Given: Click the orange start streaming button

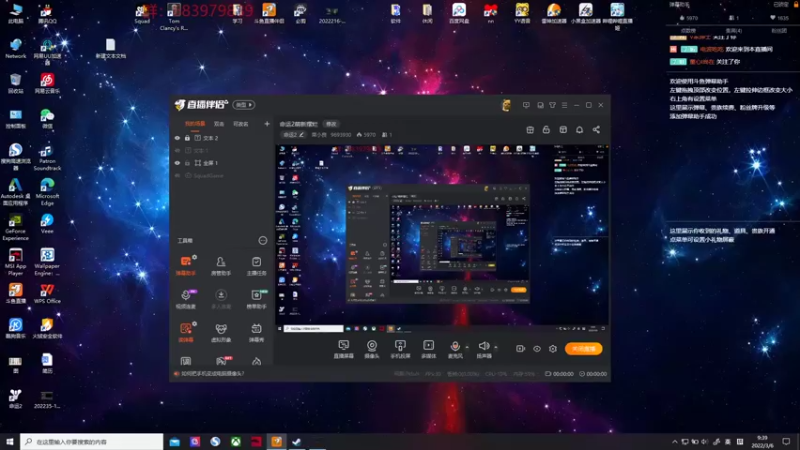Looking at the screenshot, I should coord(584,349).
